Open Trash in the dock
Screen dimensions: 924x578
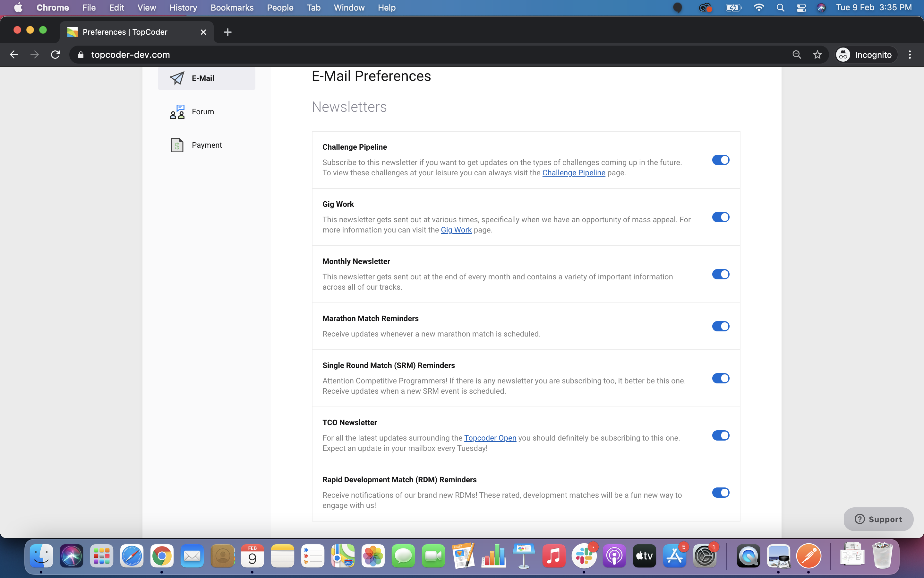[882, 556]
